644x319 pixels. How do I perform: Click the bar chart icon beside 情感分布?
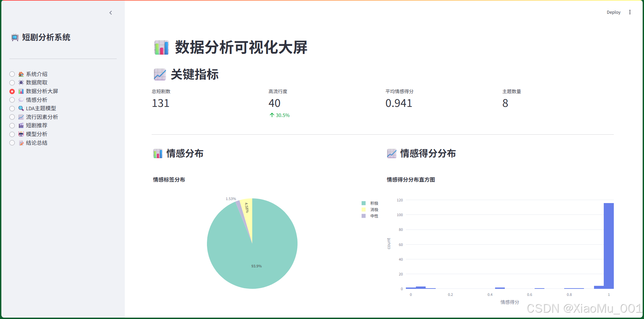pos(158,153)
